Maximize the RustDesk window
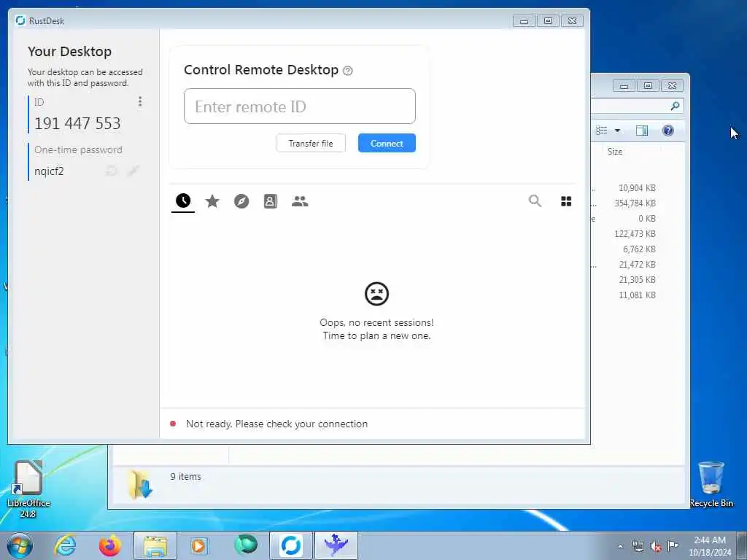 point(548,21)
